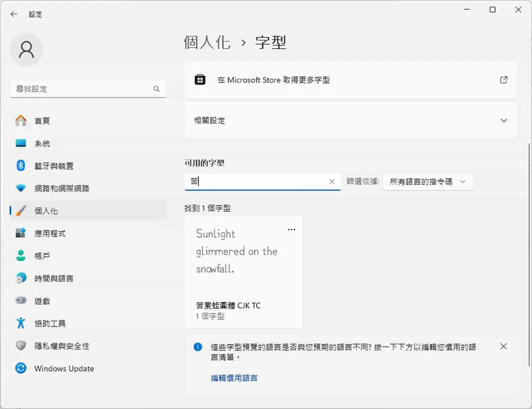Click the 網路和網際網路 Wi-Fi icon
Image resolution: width=532 pixels, height=409 pixels.
21,188
